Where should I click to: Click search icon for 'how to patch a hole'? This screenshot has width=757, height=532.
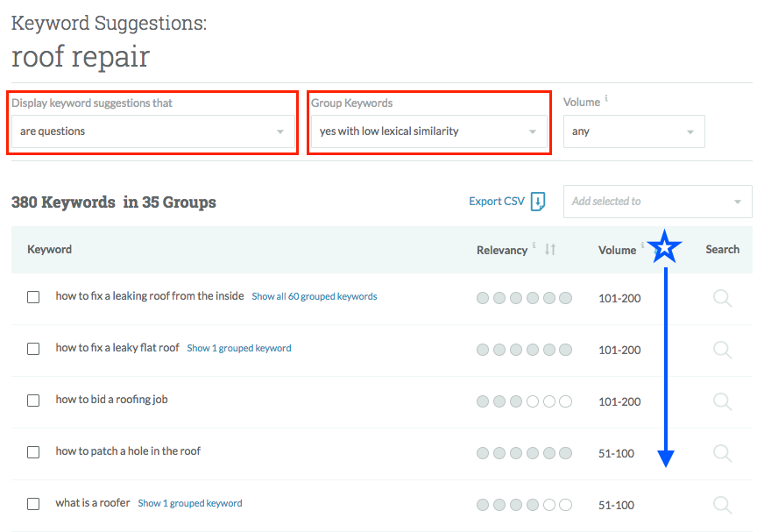(722, 453)
